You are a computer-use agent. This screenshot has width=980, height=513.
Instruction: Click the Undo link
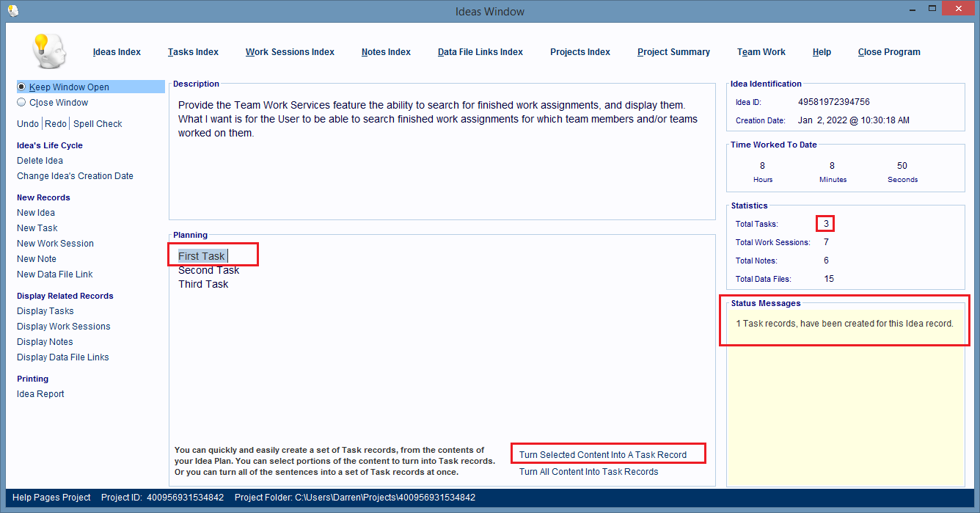[x=28, y=124]
